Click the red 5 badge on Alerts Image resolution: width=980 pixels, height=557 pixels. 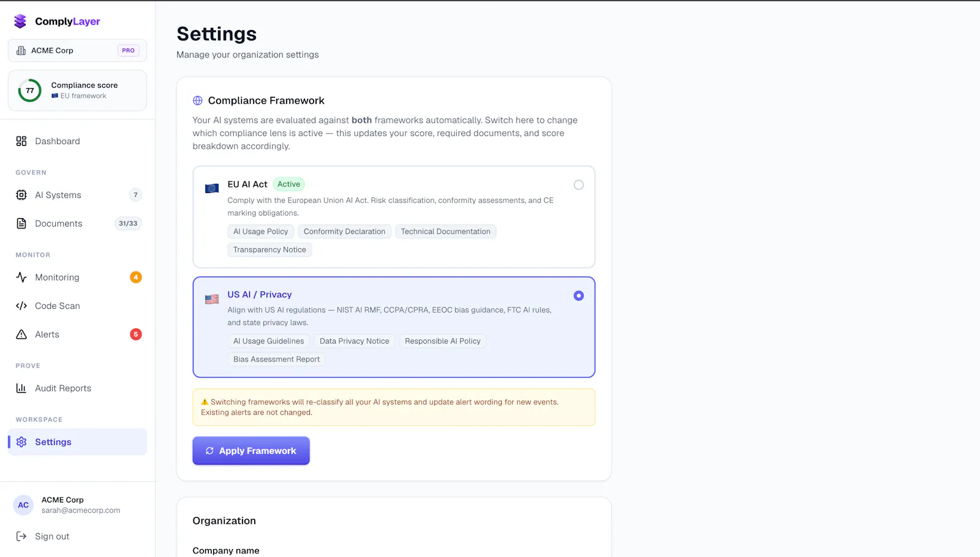coord(136,334)
